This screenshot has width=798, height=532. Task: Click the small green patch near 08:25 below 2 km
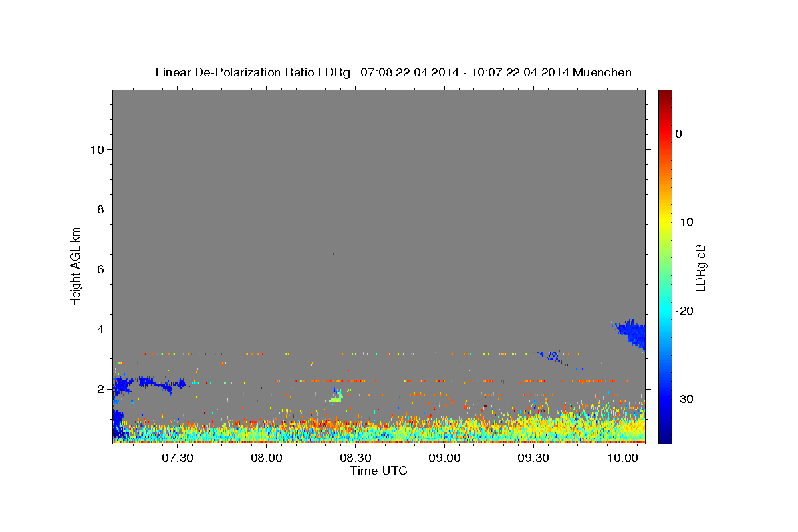[x=336, y=396]
